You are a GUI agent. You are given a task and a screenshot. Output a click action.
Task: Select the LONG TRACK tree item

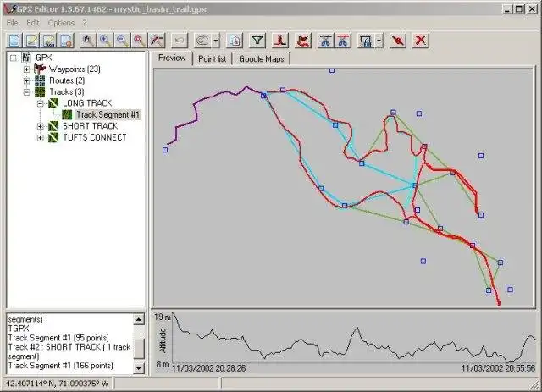pos(87,103)
